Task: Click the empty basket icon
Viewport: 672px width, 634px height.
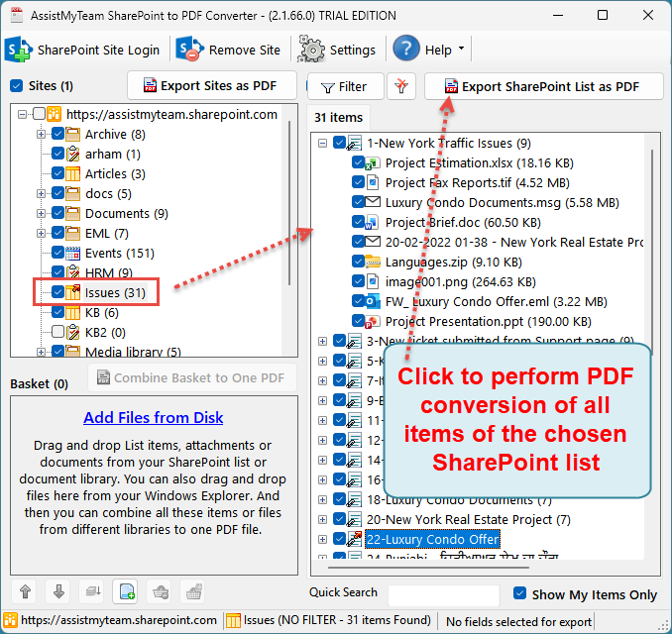Action: pyautogui.click(x=193, y=592)
